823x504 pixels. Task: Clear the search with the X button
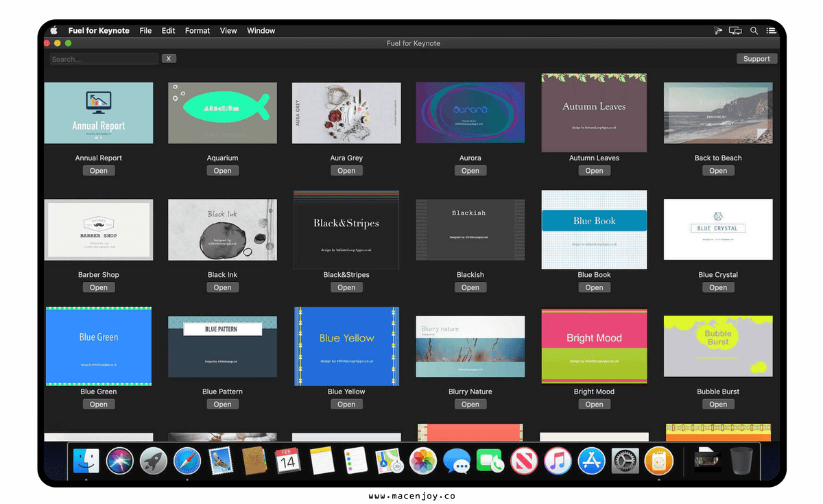(x=169, y=59)
